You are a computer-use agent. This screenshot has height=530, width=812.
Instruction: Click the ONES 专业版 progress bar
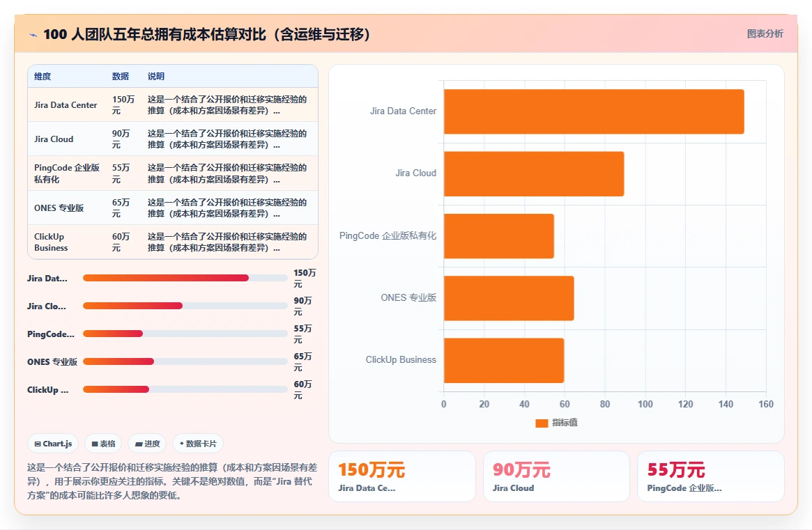tap(185, 361)
